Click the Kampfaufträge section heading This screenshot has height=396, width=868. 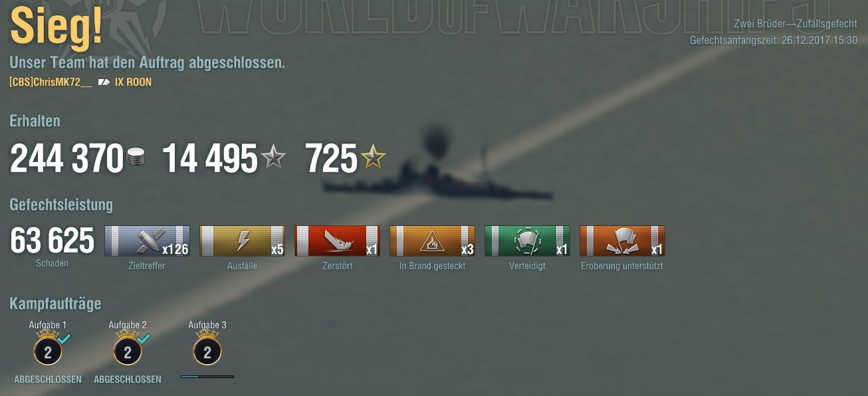point(55,304)
